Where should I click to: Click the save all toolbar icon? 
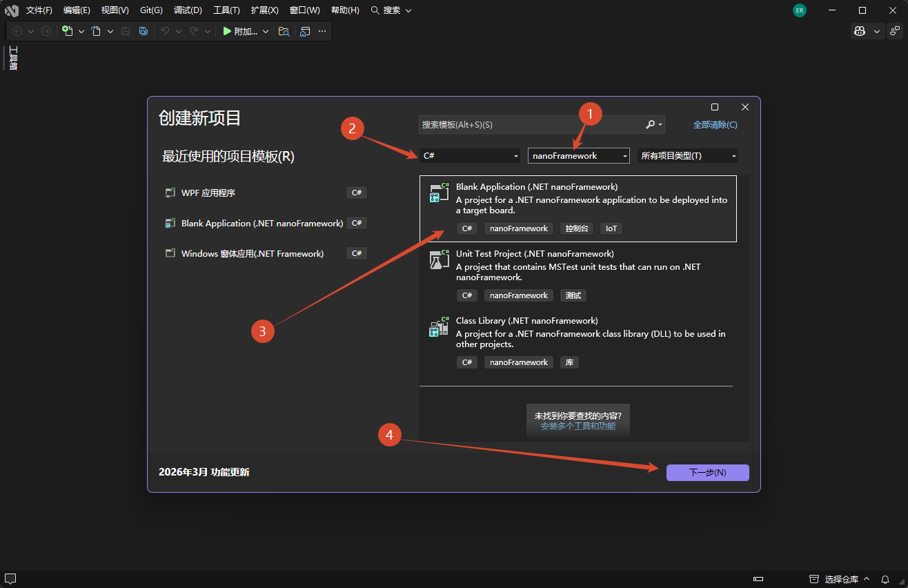coord(143,31)
